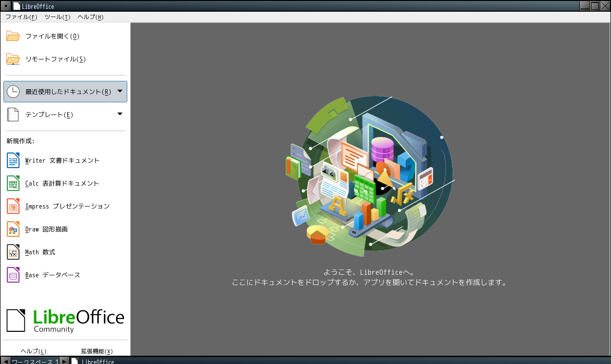
Task: Create a Base データベース
Action: click(x=65, y=275)
